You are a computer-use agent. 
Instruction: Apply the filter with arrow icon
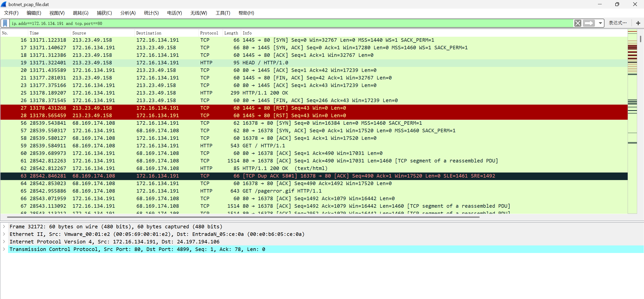(589, 23)
